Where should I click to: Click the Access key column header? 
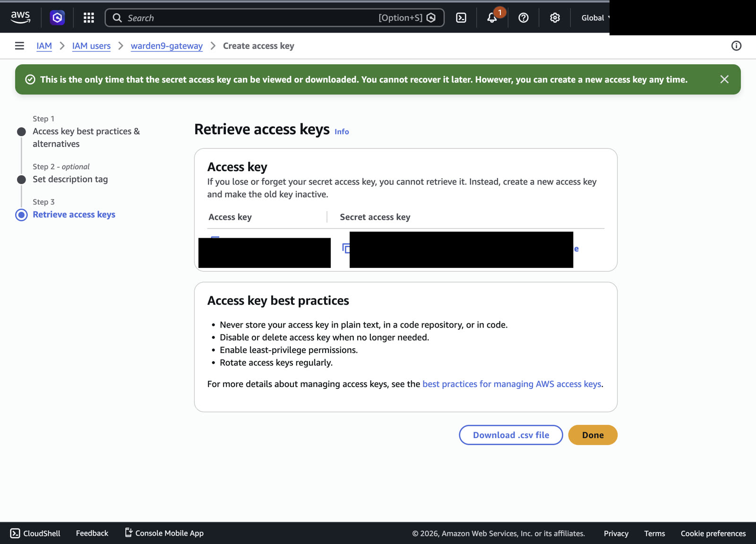[x=230, y=217]
